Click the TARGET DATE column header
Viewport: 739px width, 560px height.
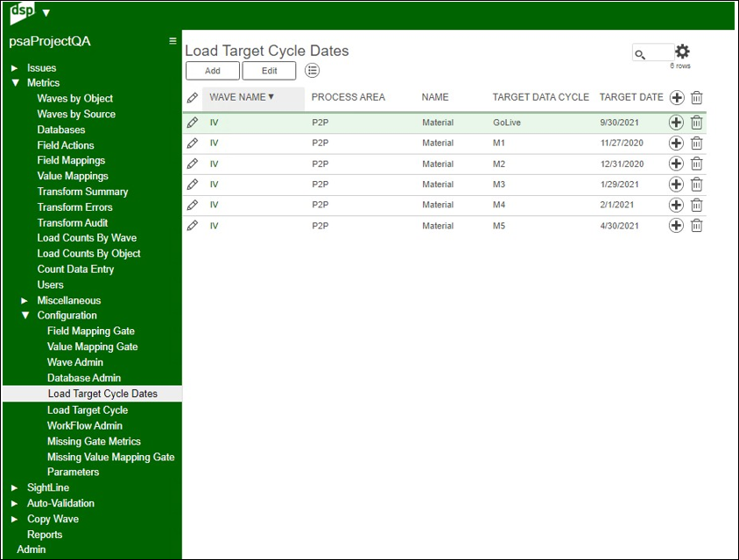coord(631,97)
